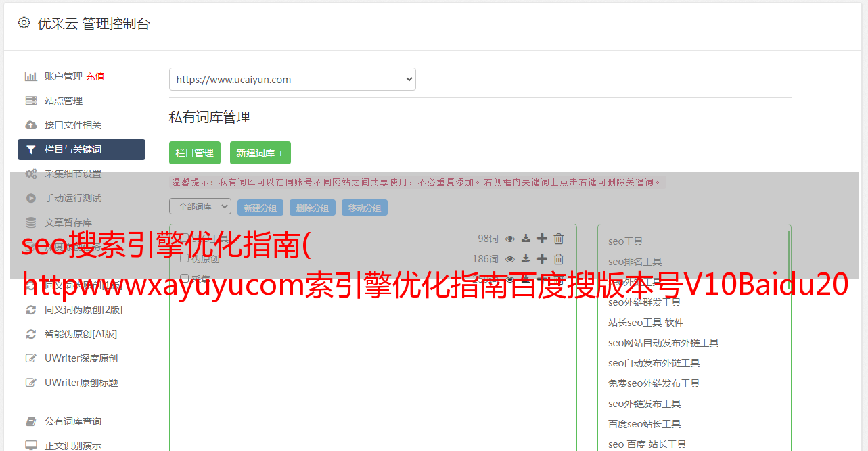View the 186词 library with eye icon
The image size is (868, 451).
tap(510, 259)
